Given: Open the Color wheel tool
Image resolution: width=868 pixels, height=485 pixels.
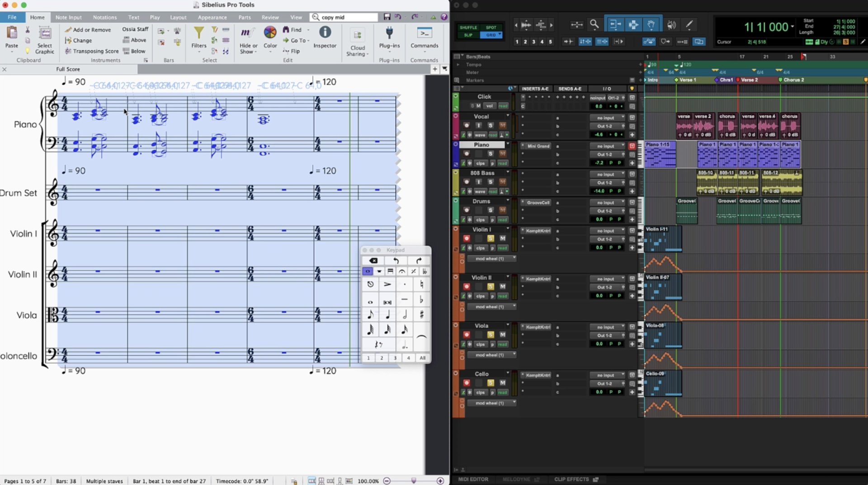Looking at the screenshot, I should (270, 33).
